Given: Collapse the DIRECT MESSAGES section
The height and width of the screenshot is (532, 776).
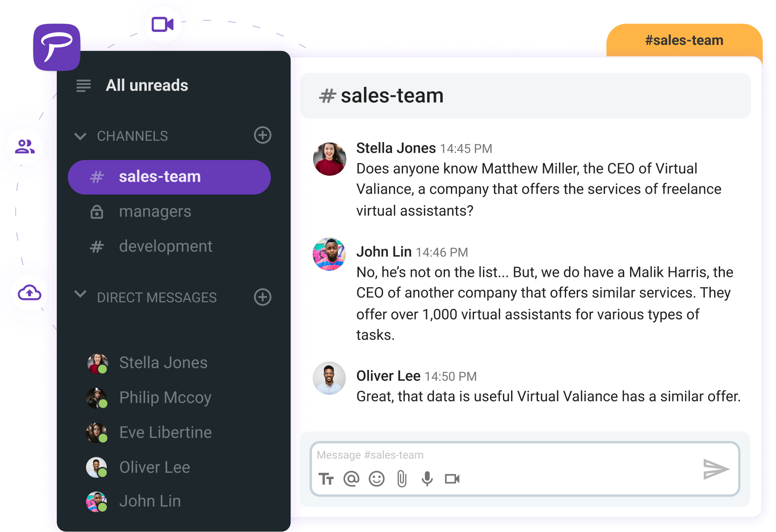Looking at the screenshot, I should 80,297.
